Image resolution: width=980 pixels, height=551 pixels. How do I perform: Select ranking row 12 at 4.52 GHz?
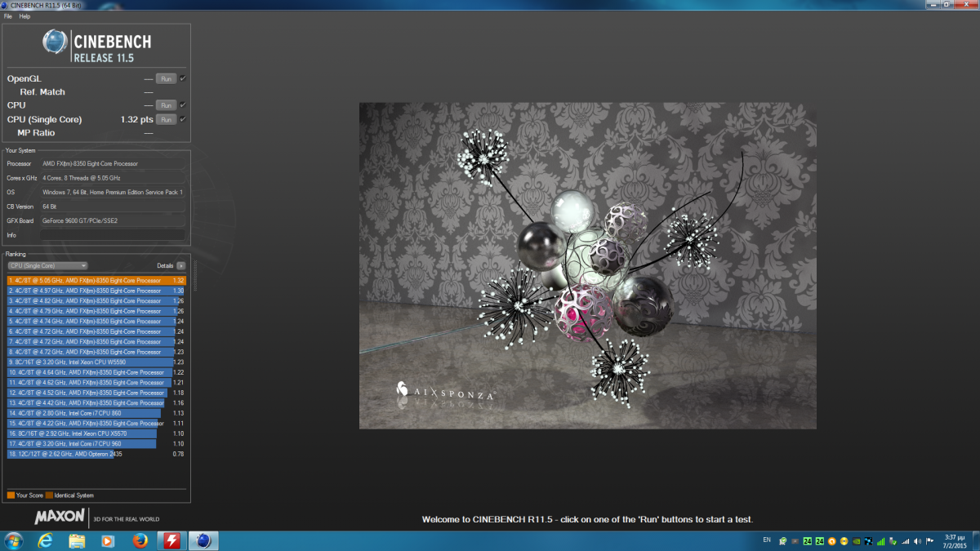96,393
